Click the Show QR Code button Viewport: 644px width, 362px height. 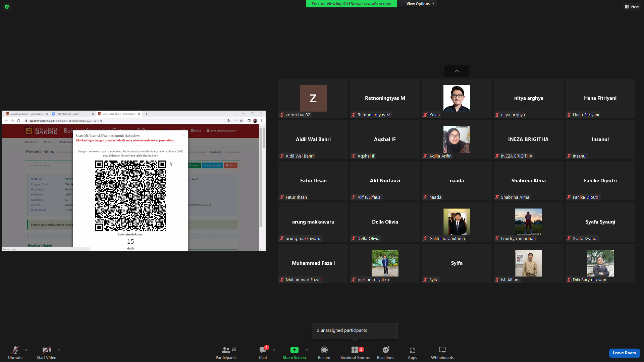point(212,165)
